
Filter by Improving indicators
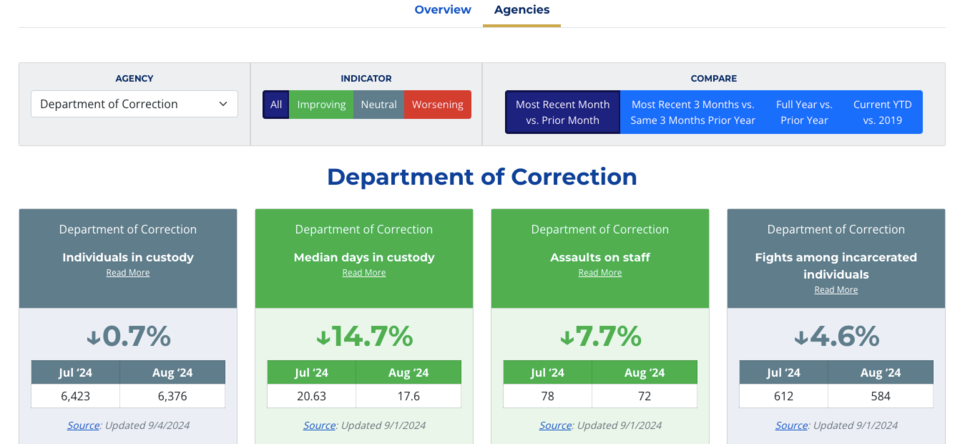click(321, 105)
